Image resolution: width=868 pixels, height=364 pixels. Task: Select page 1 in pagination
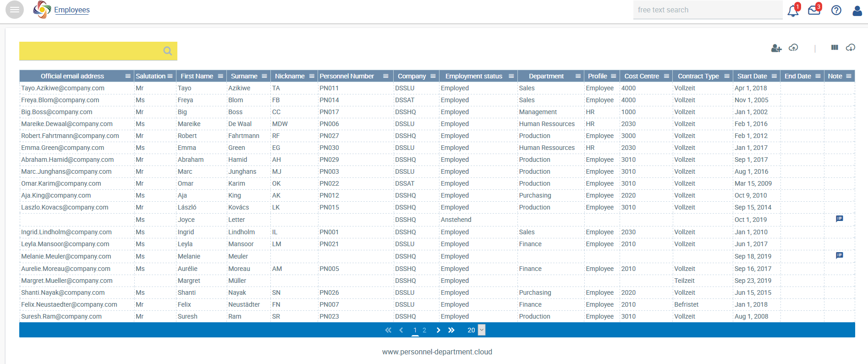(415, 330)
